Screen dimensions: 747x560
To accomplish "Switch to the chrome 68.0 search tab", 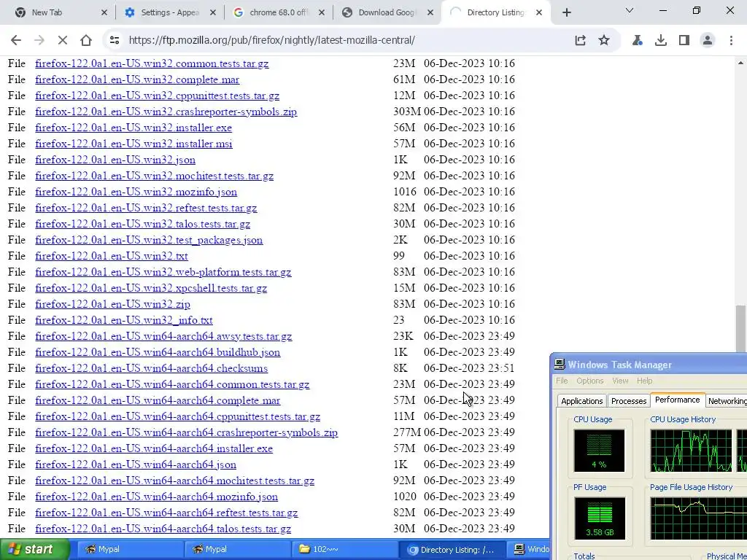I will click(279, 13).
